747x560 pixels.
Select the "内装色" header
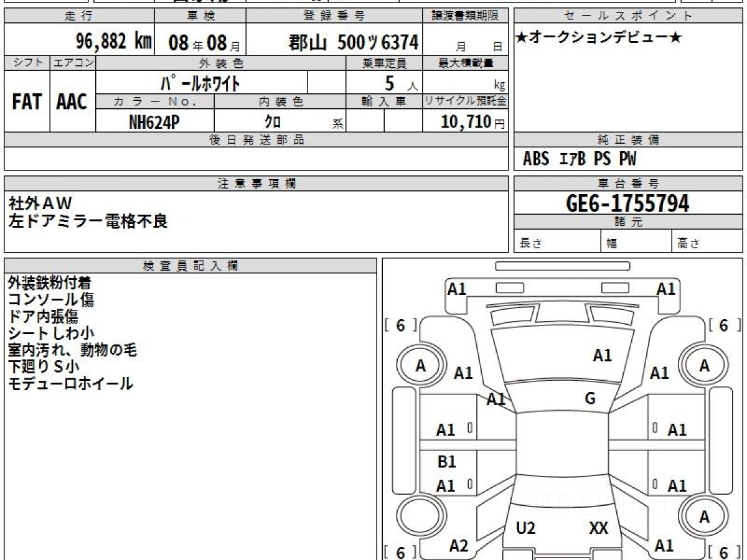[281, 101]
